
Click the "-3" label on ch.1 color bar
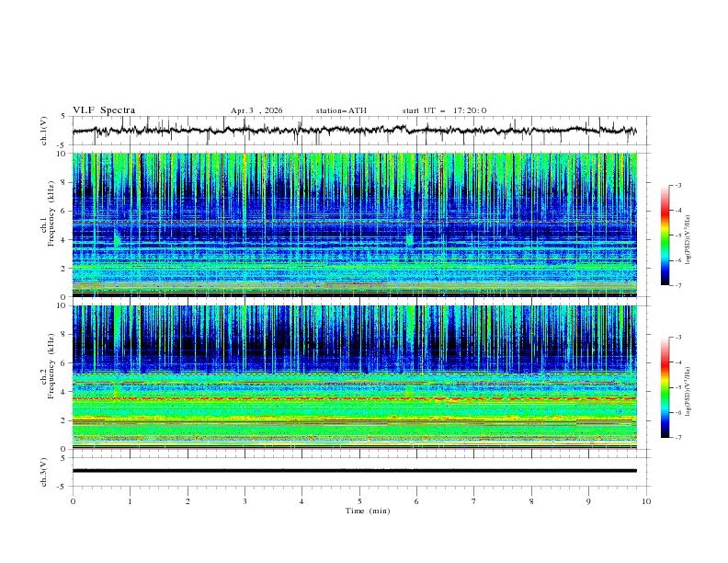(678, 185)
